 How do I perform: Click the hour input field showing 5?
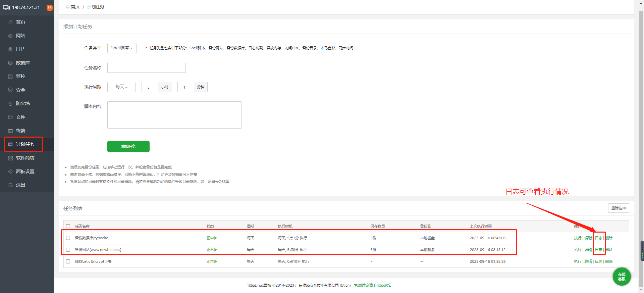click(x=150, y=87)
